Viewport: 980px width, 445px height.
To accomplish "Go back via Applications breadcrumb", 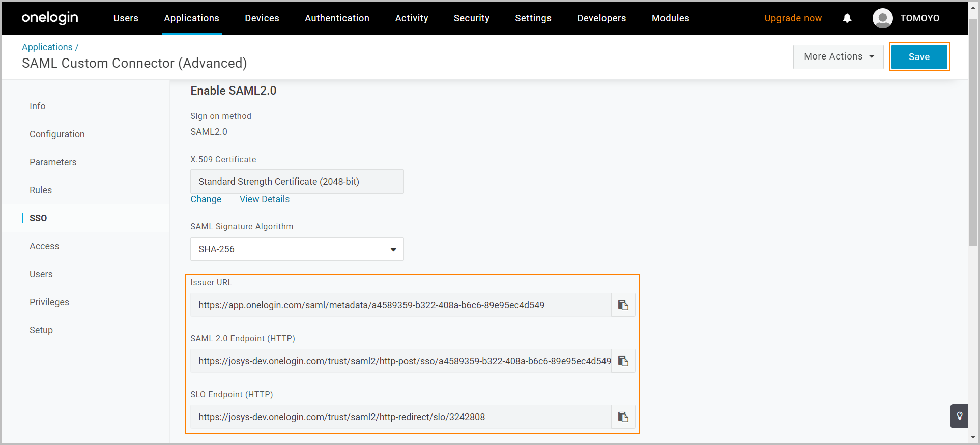I will tap(47, 47).
